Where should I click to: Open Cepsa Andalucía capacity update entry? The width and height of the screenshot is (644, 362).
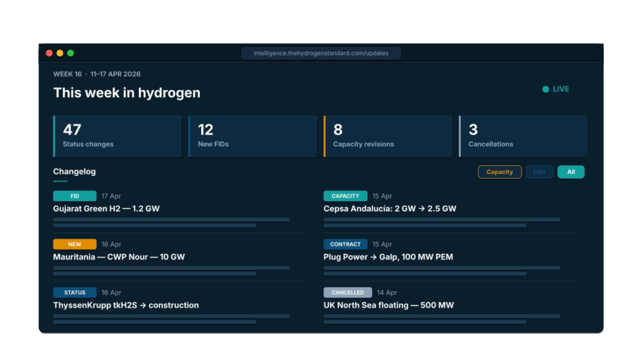click(390, 209)
